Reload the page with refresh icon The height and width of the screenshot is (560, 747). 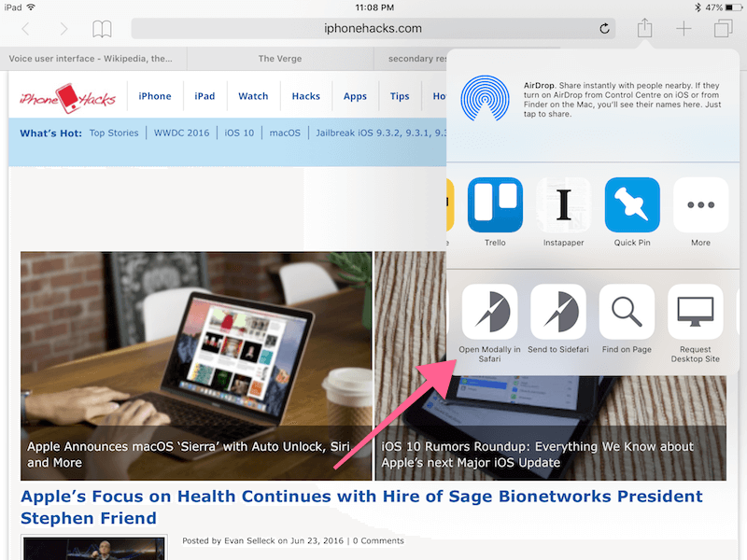click(604, 29)
